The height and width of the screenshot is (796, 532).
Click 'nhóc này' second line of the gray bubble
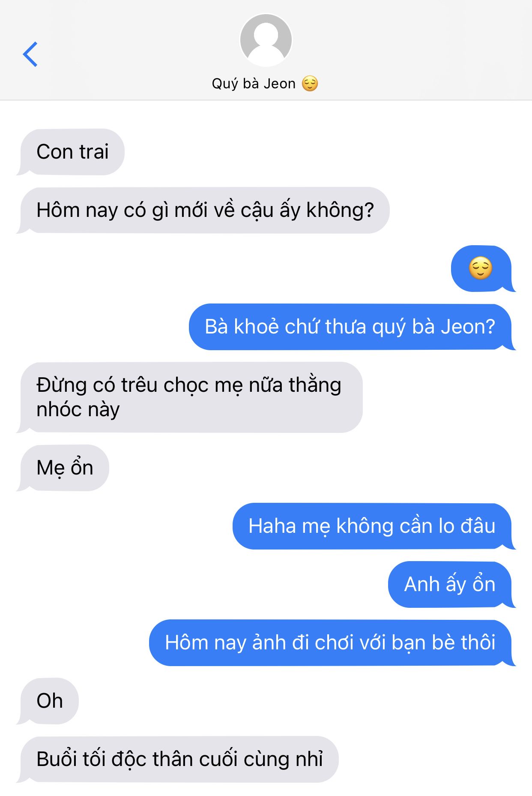pyautogui.click(x=78, y=410)
